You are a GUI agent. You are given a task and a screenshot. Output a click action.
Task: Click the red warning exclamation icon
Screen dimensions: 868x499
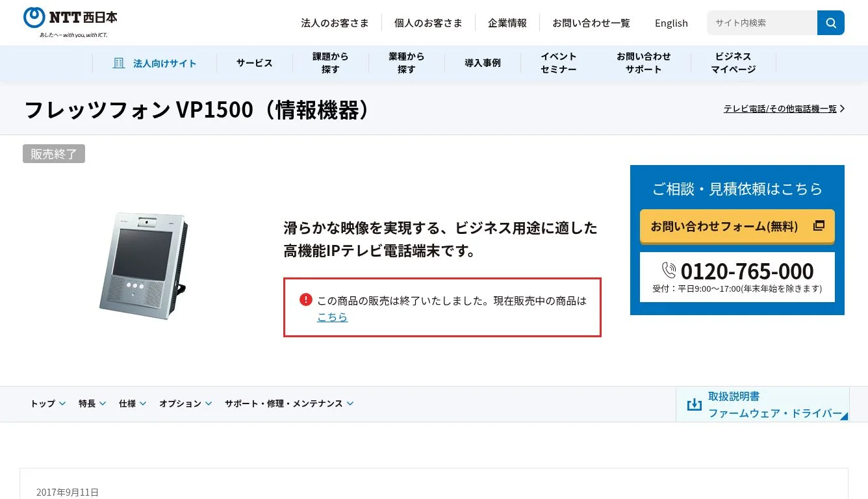(x=306, y=300)
